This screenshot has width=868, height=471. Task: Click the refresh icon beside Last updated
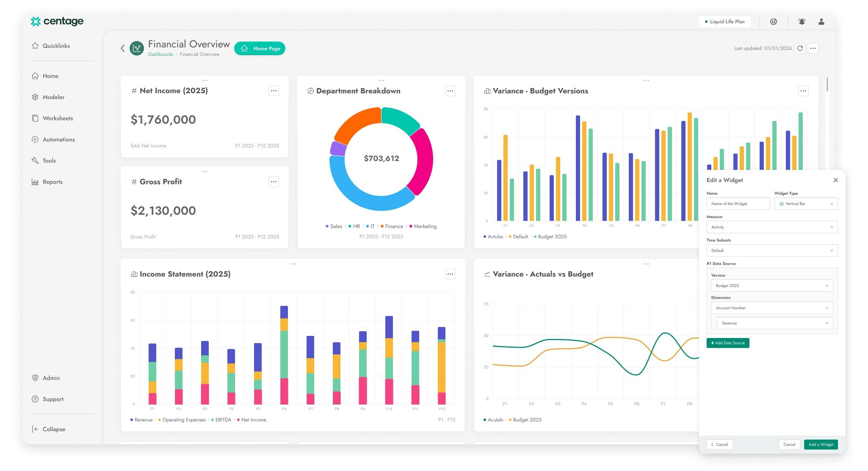pyautogui.click(x=800, y=48)
